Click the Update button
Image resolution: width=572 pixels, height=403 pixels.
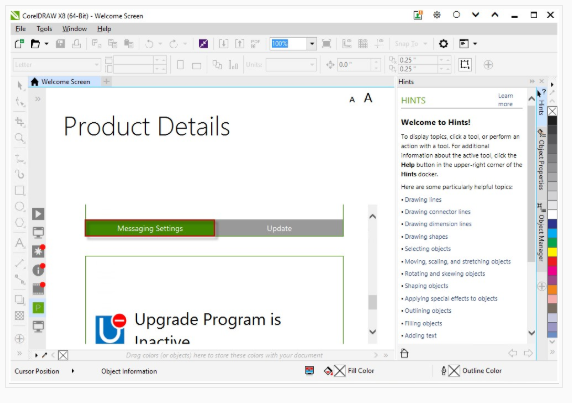click(279, 228)
